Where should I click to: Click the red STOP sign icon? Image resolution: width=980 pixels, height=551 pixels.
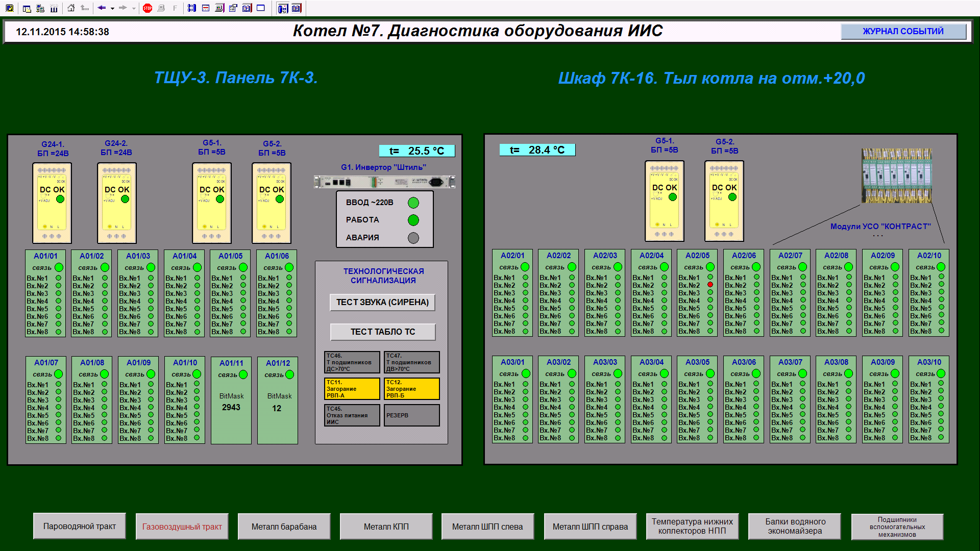coord(148,8)
